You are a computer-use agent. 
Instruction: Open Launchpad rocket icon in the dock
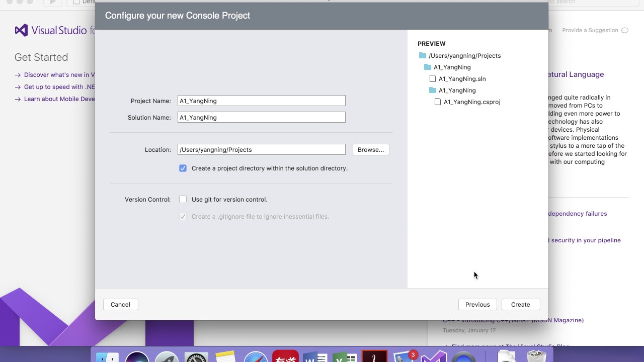(x=167, y=356)
